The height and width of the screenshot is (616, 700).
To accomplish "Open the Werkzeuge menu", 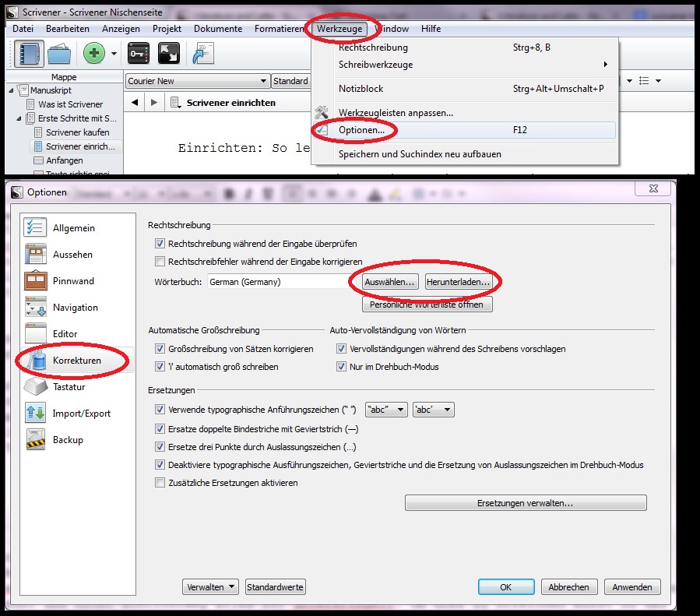I will click(x=341, y=29).
